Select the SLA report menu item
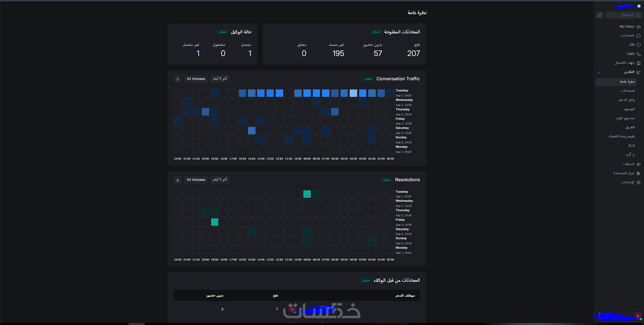644x325 pixels. (631, 146)
